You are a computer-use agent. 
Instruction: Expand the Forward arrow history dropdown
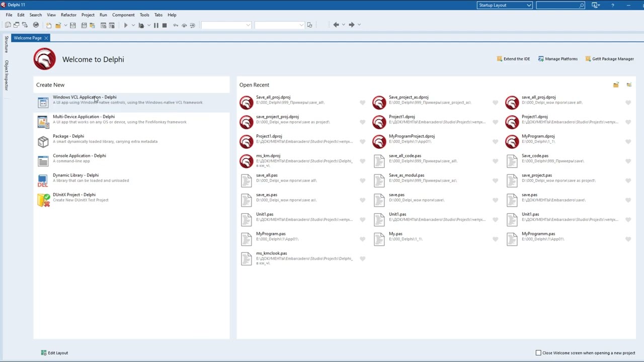pos(359,25)
